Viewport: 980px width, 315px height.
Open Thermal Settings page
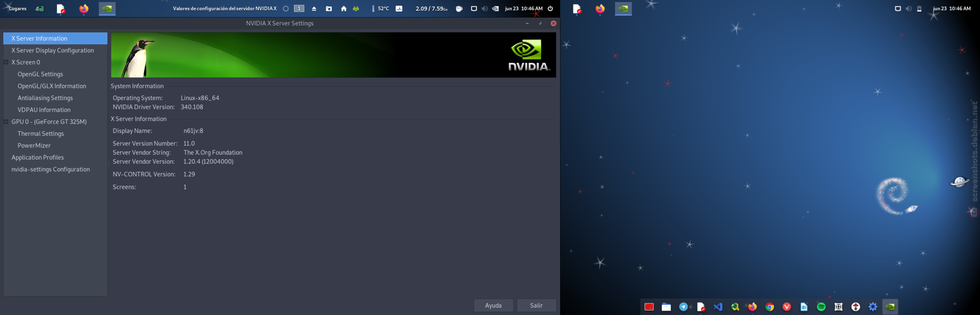pyautogui.click(x=41, y=134)
